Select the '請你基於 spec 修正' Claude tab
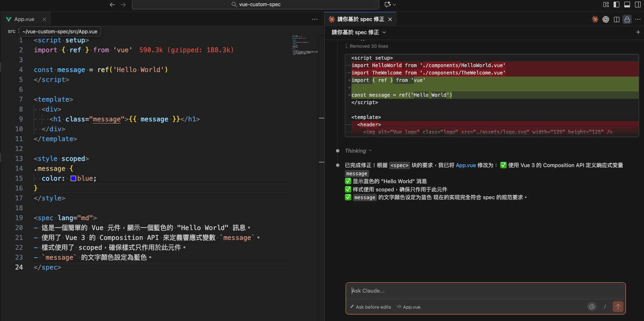The width and height of the screenshot is (644, 321). point(360,19)
